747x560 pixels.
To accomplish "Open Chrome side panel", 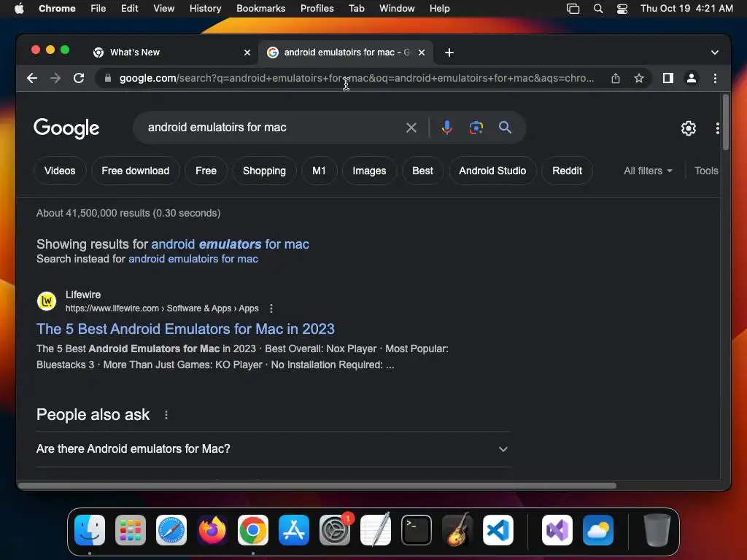I will pyautogui.click(x=668, y=78).
